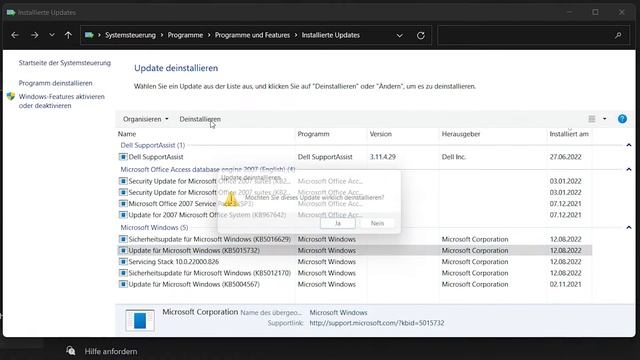Open the recent locations chevron
The height and width of the screenshot is (360, 640).
pos(52,36)
